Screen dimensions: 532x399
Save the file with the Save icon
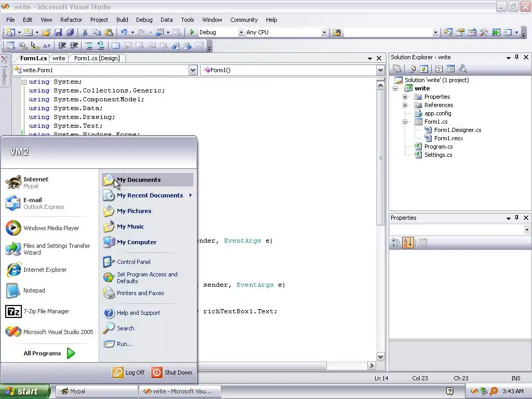pyautogui.click(x=58, y=32)
